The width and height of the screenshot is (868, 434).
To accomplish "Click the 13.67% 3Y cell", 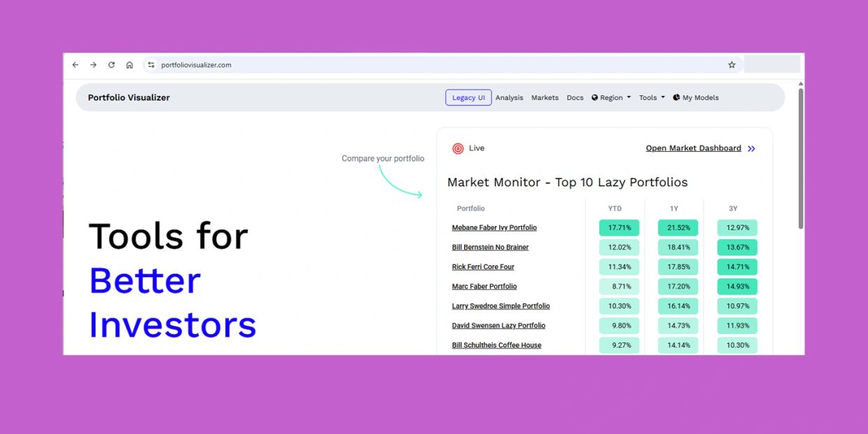I will click(x=737, y=247).
